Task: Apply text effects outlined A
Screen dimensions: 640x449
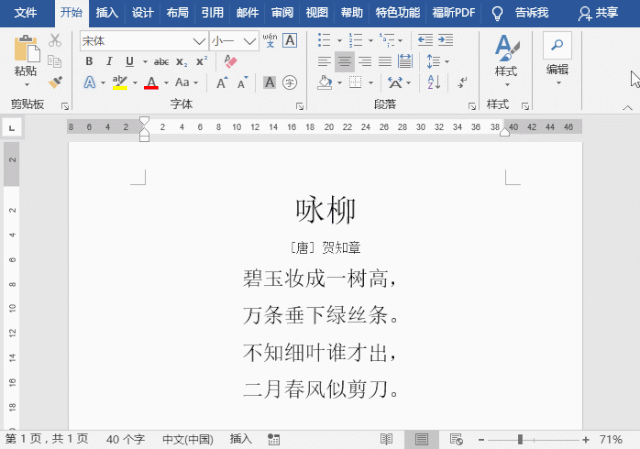Action: [x=90, y=83]
